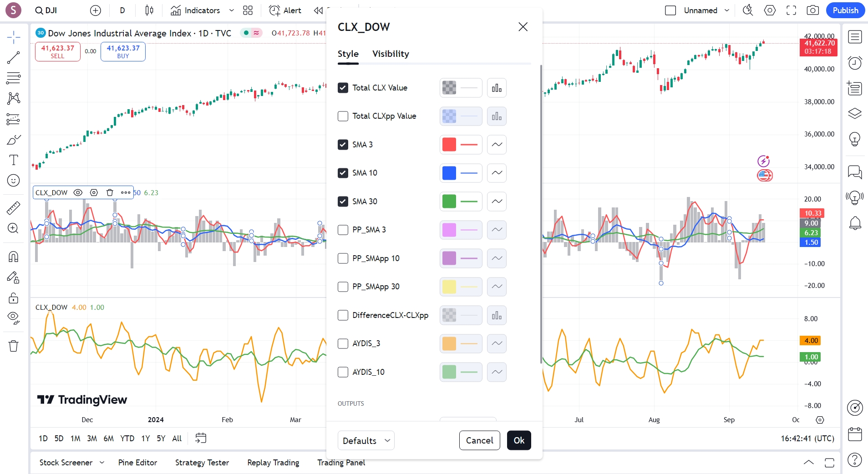Uncheck the Total CLX Value checkbox
Viewport: 868px width, 474px height.
pyautogui.click(x=343, y=88)
